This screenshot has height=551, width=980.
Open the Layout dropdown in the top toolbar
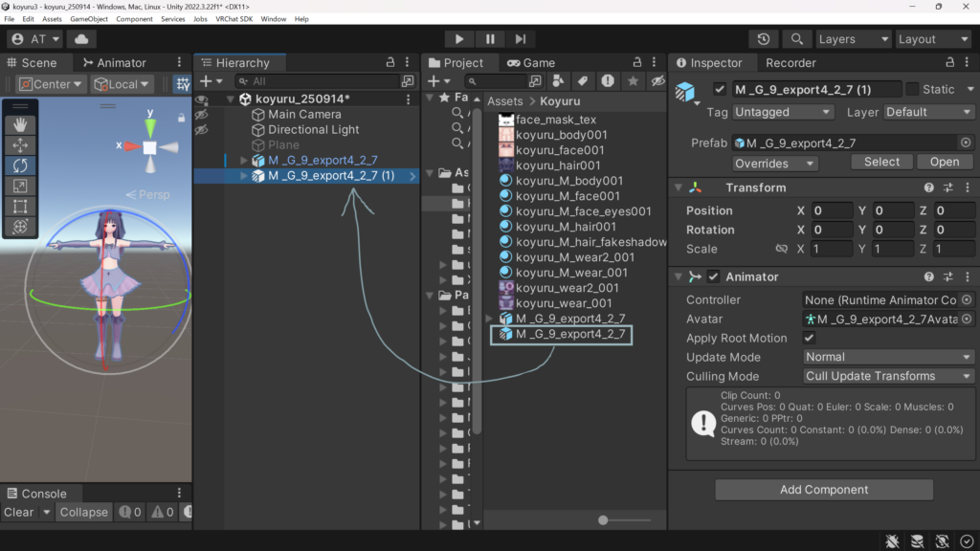point(933,38)
